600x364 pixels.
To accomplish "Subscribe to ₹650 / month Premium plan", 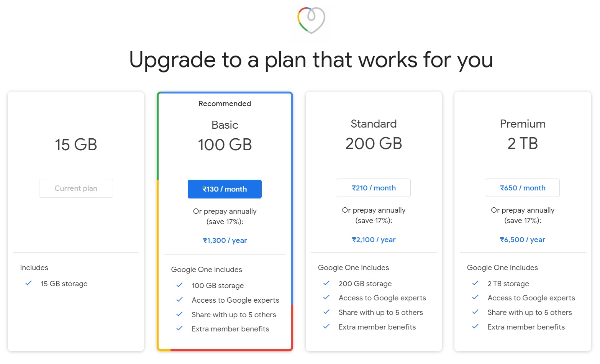I will (x=523, y=188).
